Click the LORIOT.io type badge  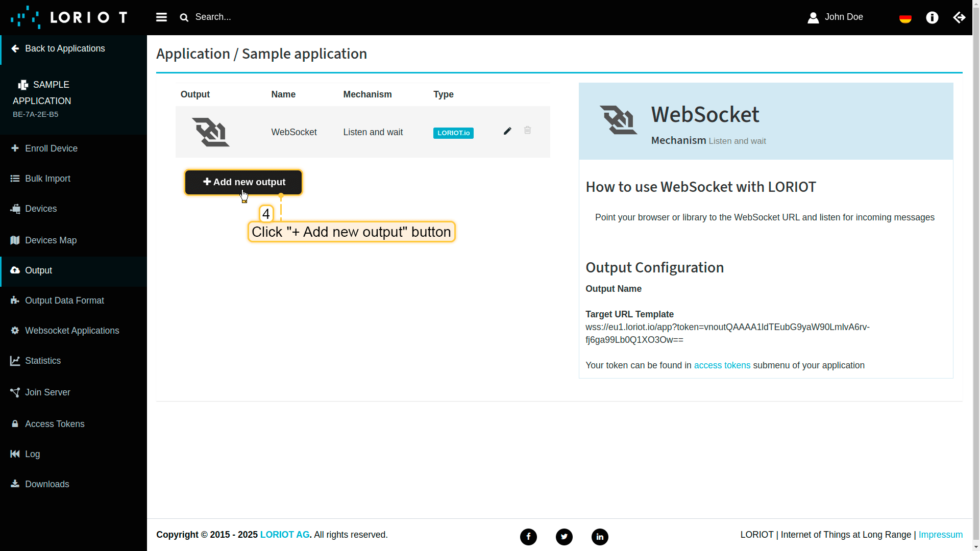pos(453,133)
